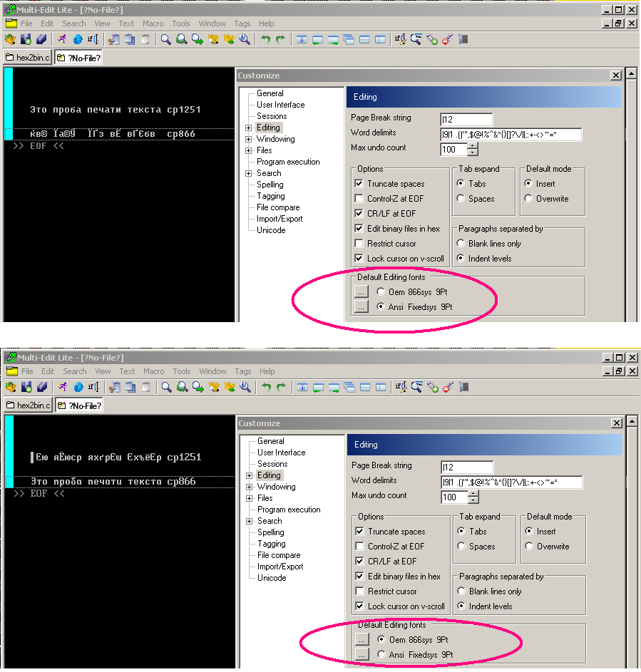Click the 'if{' pencil icon in lower window toolbar
The width and height of the screenshot is (641, 672).
pyautogui.click(x=401, y=388)
